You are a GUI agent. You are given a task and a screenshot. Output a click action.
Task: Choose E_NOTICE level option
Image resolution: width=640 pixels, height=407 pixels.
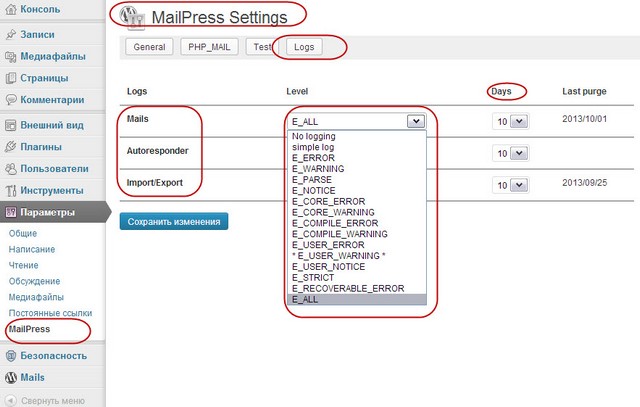click(357, 191)
